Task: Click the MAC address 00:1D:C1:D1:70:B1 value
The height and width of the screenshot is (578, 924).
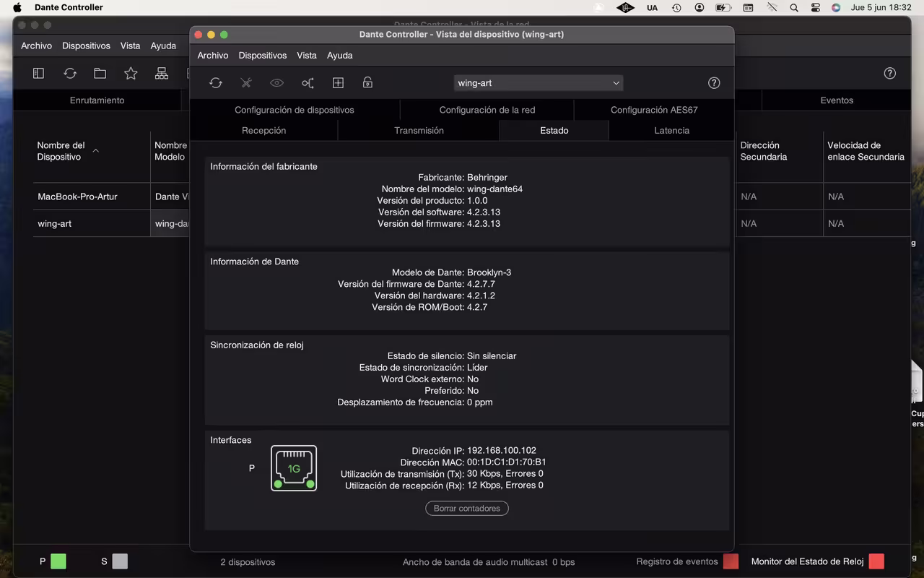Action: point(507,462)
